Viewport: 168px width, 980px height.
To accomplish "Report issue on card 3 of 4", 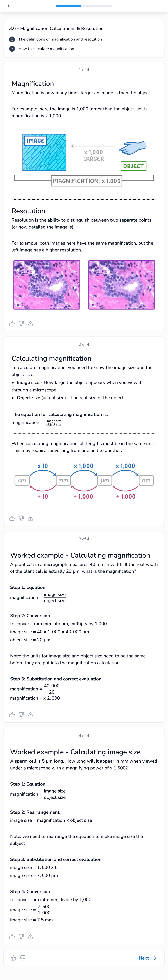I will pos(30,715).
